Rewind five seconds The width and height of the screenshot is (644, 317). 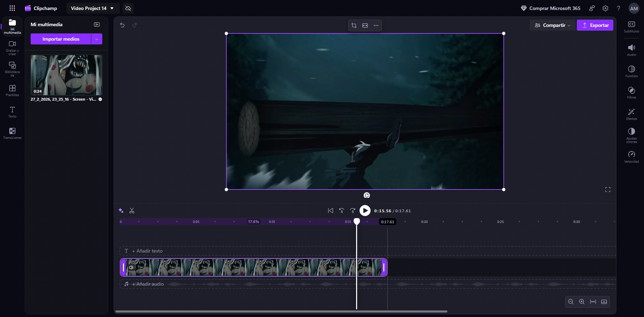click(342, 211)
